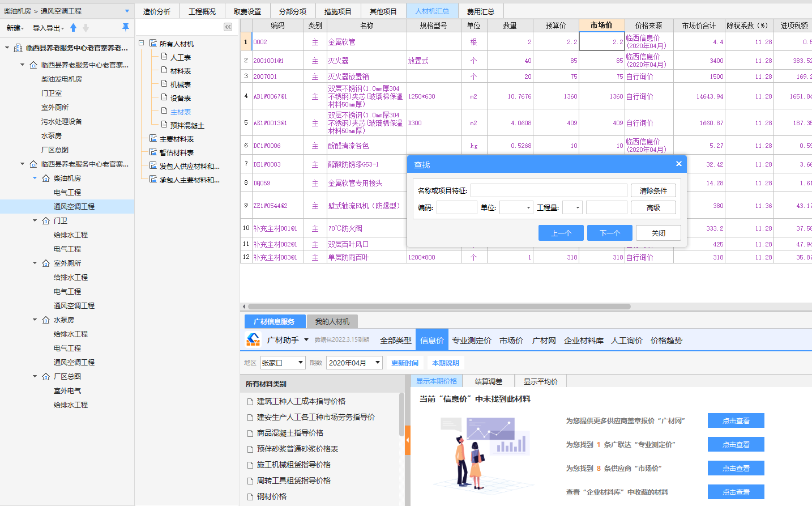The width and height of the screenshot is (812, 506).
Task: Click the house icon next to the 柴油机房 expanded node
Action: click(x=46, y=178)
